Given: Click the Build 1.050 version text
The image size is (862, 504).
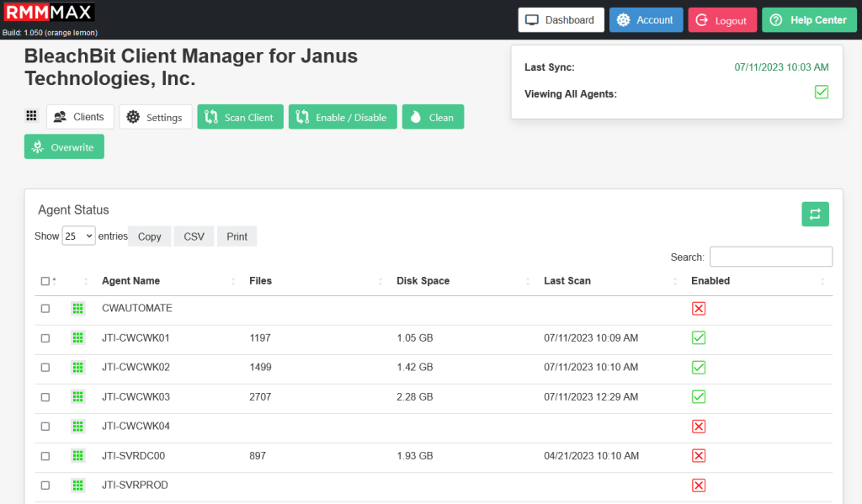Looking at the screenshot, I should (x=50, y=33).
